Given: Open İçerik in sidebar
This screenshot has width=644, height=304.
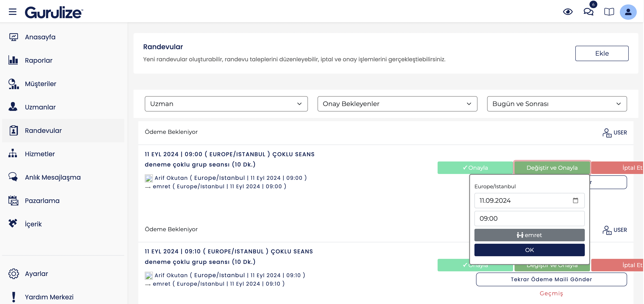Looking at the screenshot, I should (63, 224).
